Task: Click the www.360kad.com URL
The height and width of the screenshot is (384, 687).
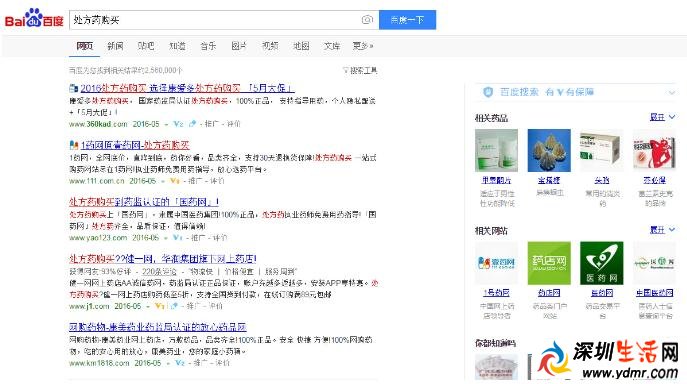Action: [98, 124]
